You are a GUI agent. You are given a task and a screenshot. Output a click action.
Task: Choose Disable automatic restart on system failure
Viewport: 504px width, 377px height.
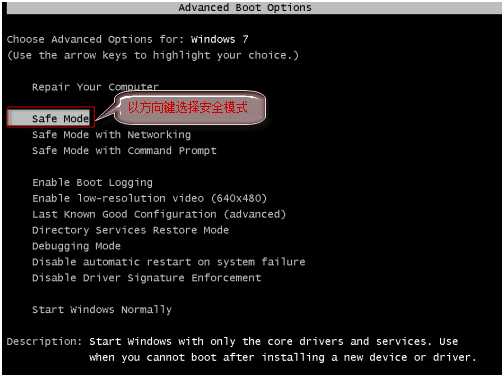pos(169,262)
